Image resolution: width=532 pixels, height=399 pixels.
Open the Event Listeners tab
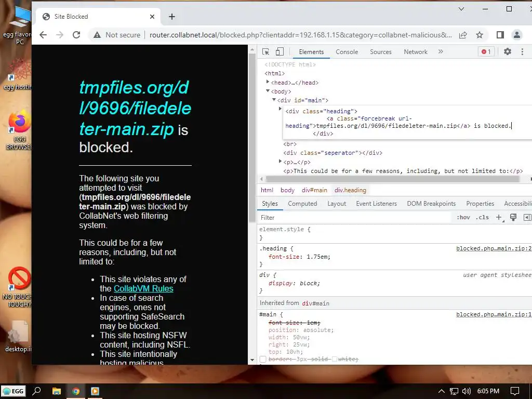coord(376,204)
